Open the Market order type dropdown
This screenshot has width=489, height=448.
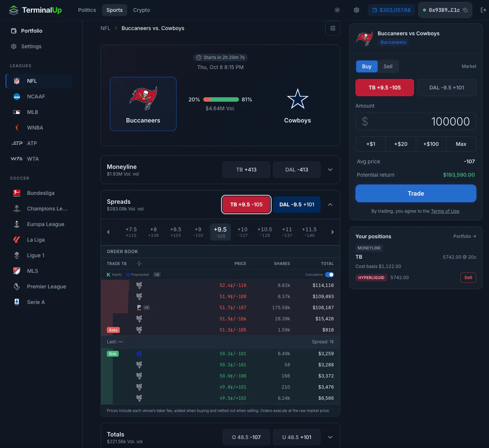469,66
